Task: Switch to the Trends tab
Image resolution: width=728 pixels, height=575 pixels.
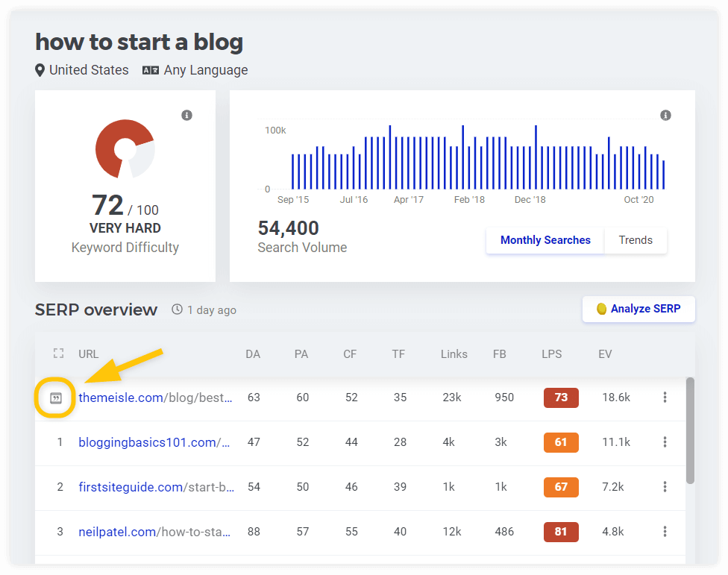Action: [x=636, y=240]
